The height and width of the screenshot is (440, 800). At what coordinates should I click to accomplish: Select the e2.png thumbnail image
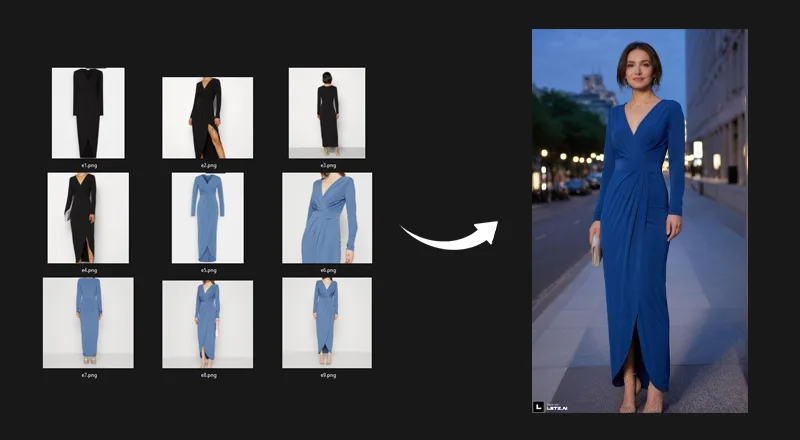207,117
